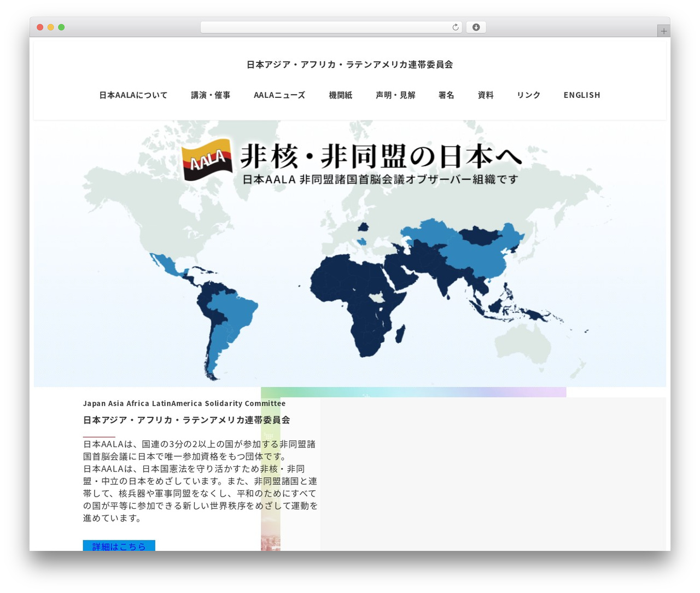The height and width of the screenshot is (593, 700).
Task: Click the 非核・非同盟の日本へ banner headline
Action: (381, 156)
